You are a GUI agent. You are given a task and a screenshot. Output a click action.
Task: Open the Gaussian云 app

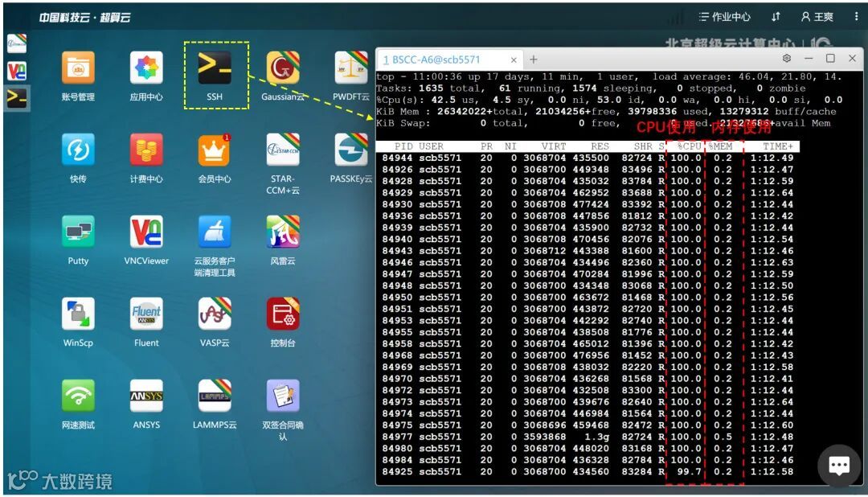pos(283,68)
